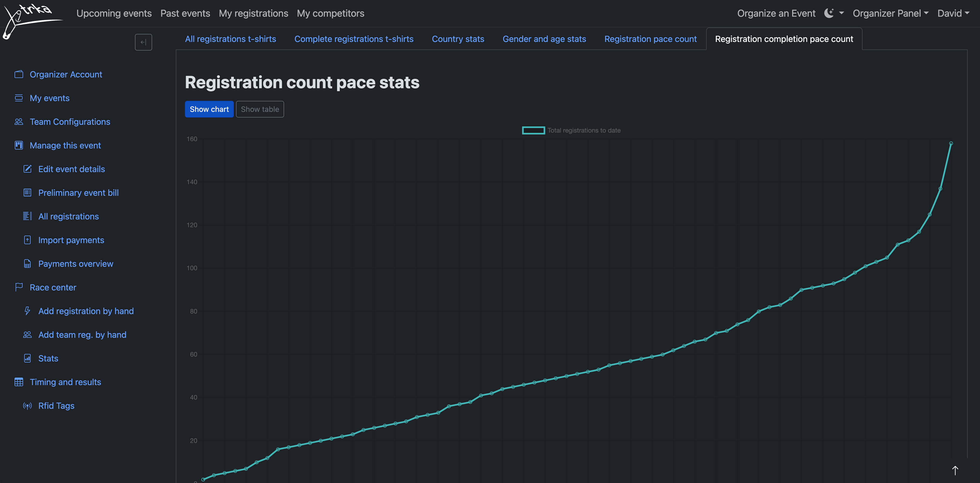The image size is (980, 483).
Task: Open the dark mode theme dropdown
Action: (x=834, y=13)
